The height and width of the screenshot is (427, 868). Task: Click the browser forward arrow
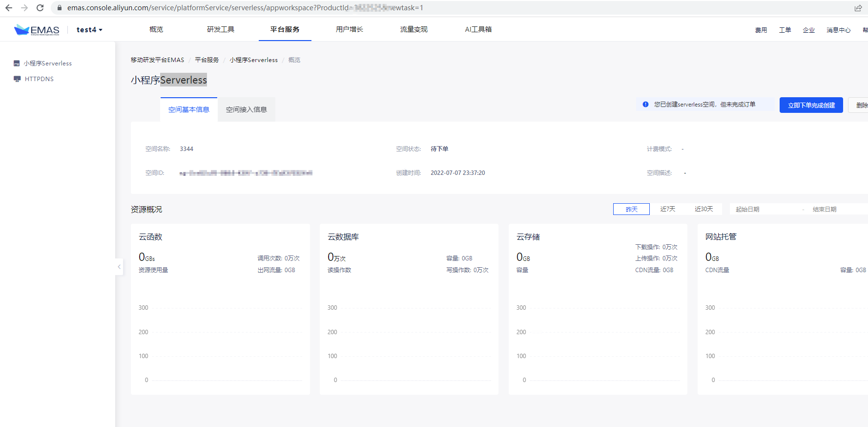(24, 8)
